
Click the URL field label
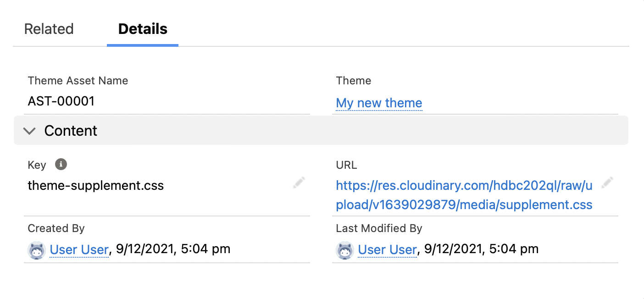pyautogui.click(x=346, y=165)
